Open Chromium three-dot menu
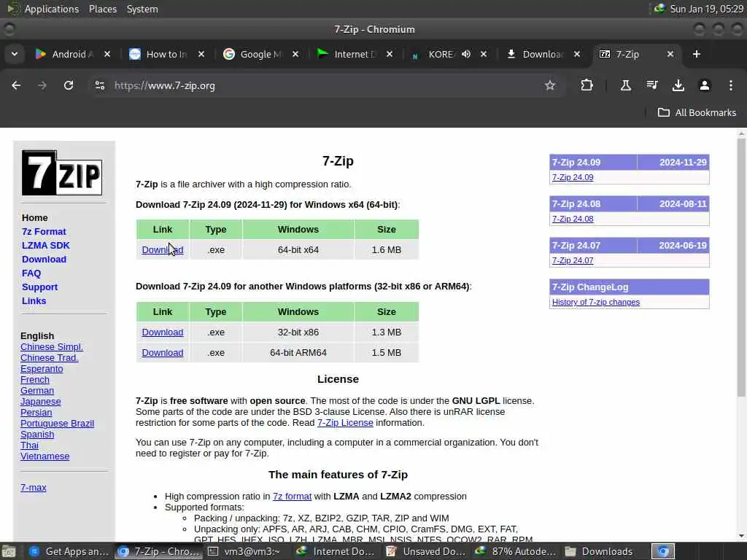Screen dimensions: 747x560 click(x=731, y=85)
